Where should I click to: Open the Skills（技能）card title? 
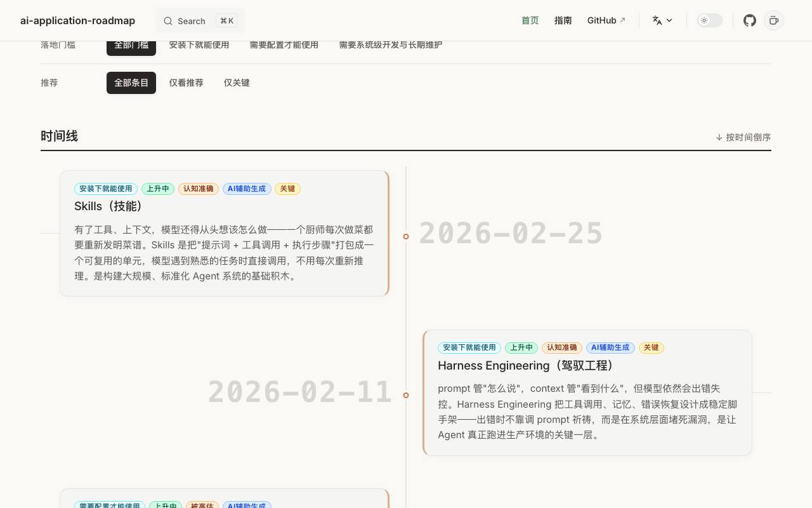110,206
